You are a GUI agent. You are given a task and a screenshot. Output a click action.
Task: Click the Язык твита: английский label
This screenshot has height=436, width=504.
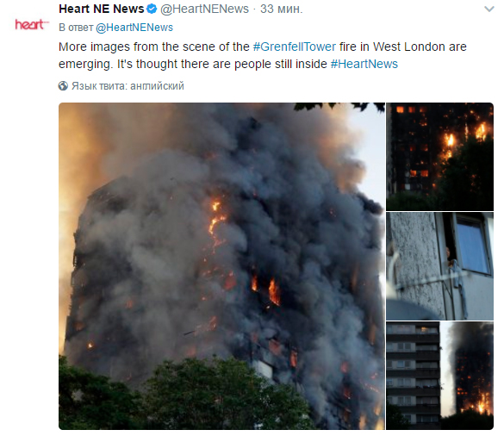point(128,86)
